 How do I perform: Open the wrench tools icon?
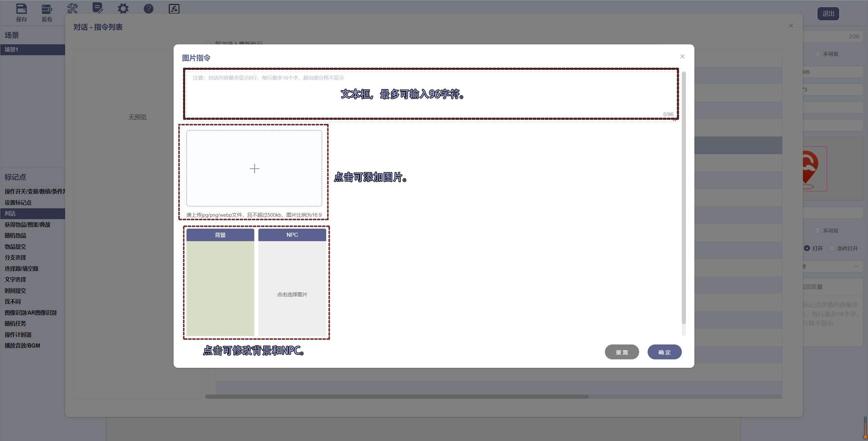pos(72,8)
